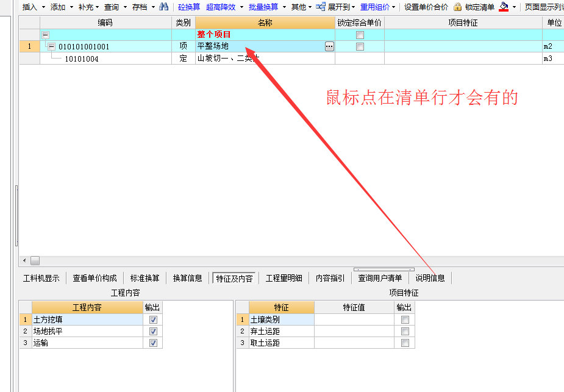Select 土方挖填 in 工程内容 list
Image resolution: width=564 pixels, height=392 pixels.
pos(87,319)
